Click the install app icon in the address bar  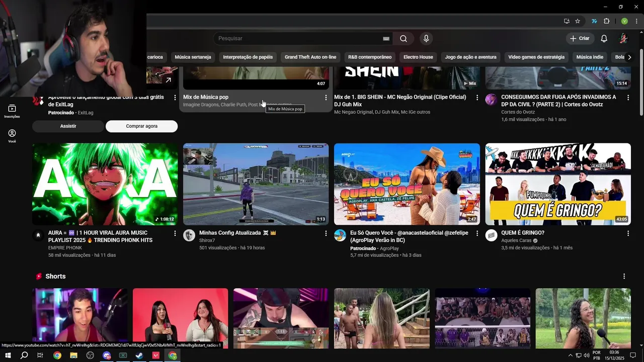pos(567,21)
